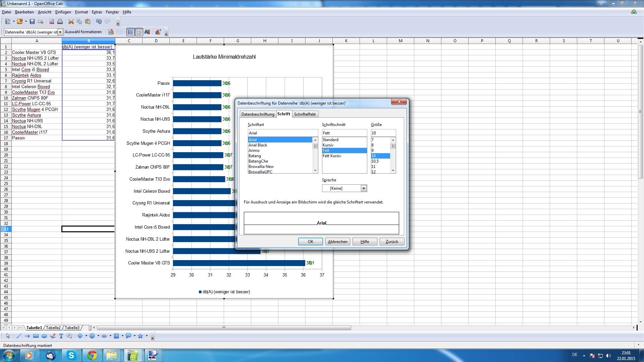Screen dimensions: 644x362
Task: Click the selection arrow tool
Action: coord(8,336)
